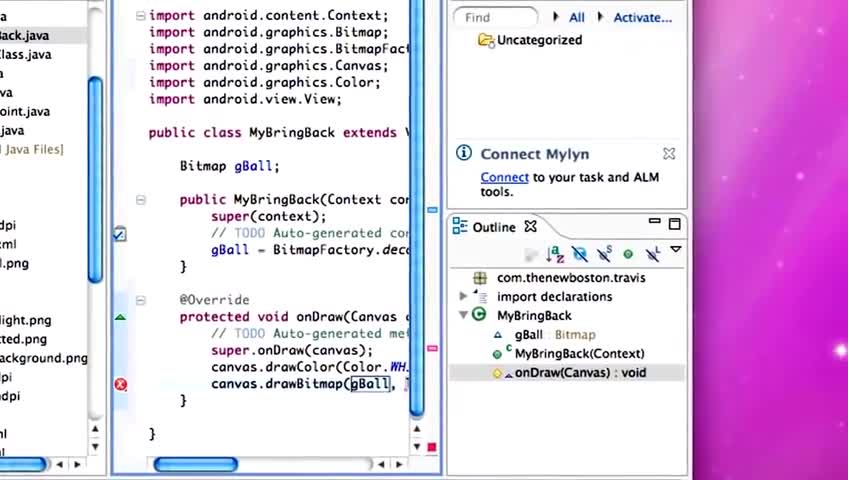Click Package Explorer scroll right arrow
Screen dimensions: 848x480
tap(77, 464)
